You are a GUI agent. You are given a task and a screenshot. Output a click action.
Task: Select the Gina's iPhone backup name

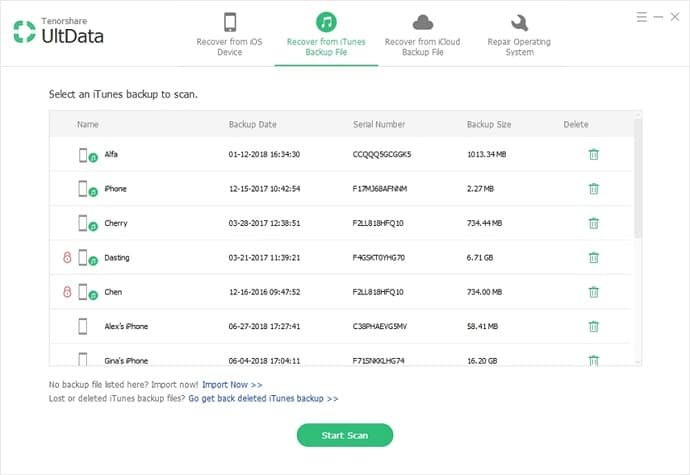pos(126,361)
